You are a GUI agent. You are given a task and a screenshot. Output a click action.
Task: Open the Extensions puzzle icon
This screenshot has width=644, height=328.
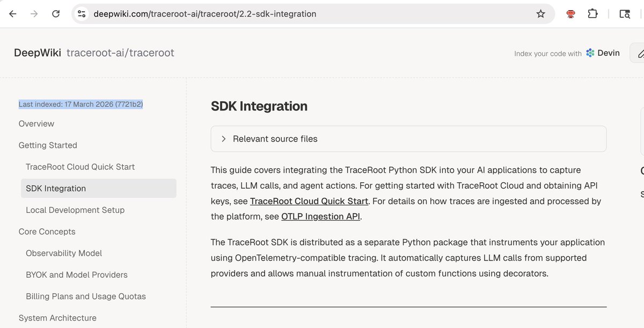(592, 14)
